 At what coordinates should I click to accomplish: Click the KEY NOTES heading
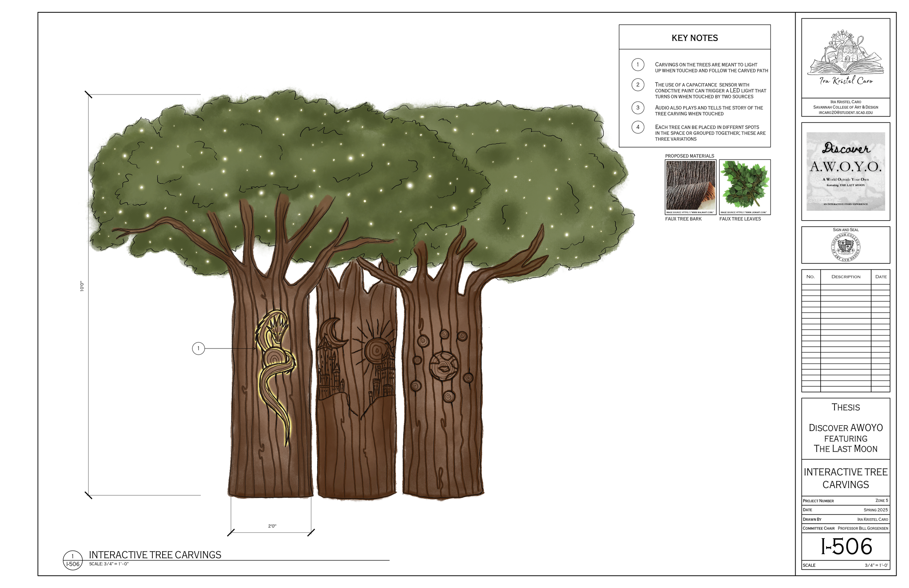point(695,38)
